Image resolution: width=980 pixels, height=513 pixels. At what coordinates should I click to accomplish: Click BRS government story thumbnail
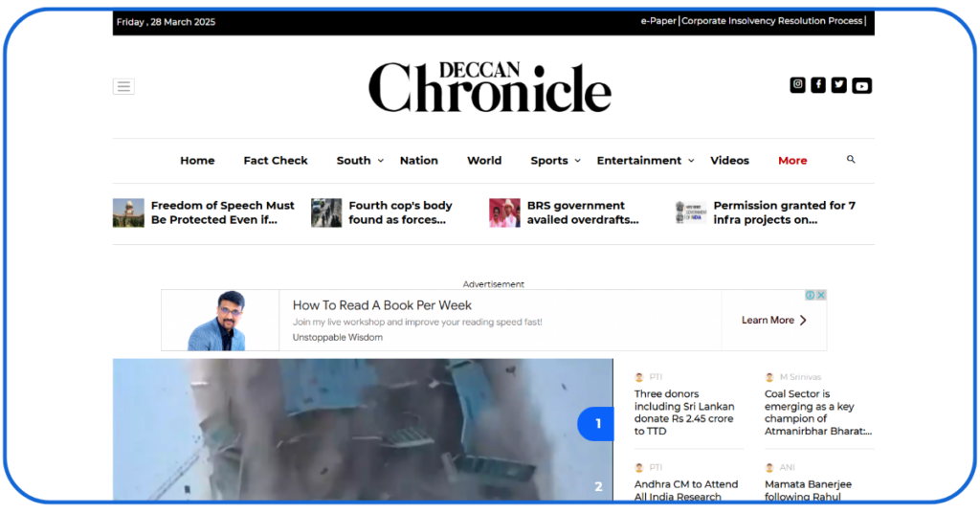click(504, 213)
